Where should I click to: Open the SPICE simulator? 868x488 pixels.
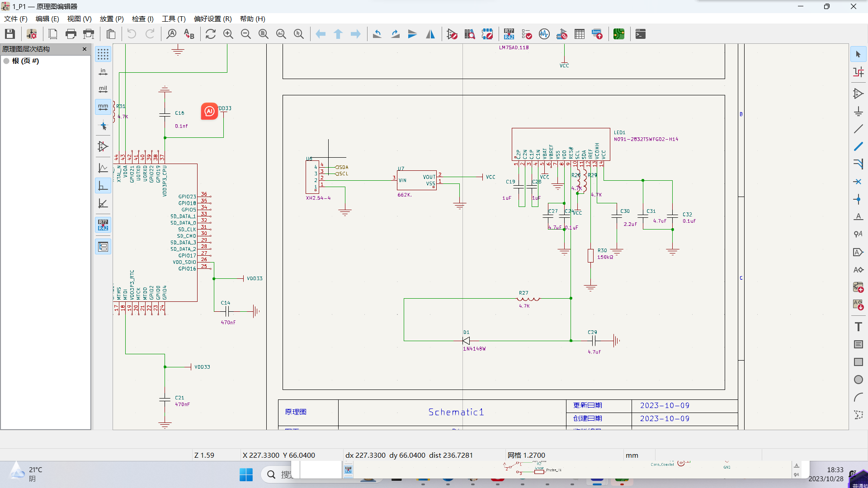[x=544, y=34]
